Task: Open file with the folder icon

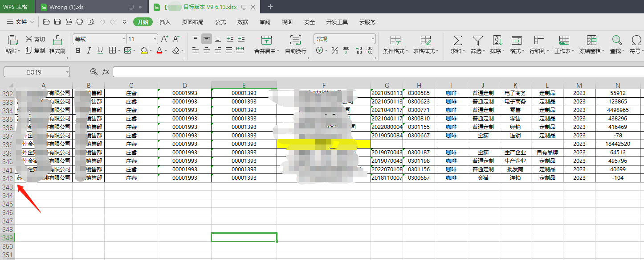Action: point(46,22)
